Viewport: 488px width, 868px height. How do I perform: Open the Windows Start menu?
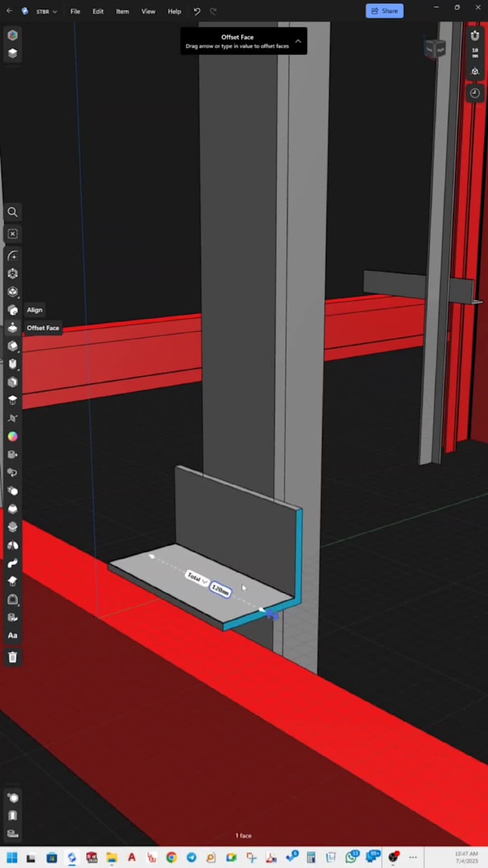pyautogui.click(x=11, y=857)
